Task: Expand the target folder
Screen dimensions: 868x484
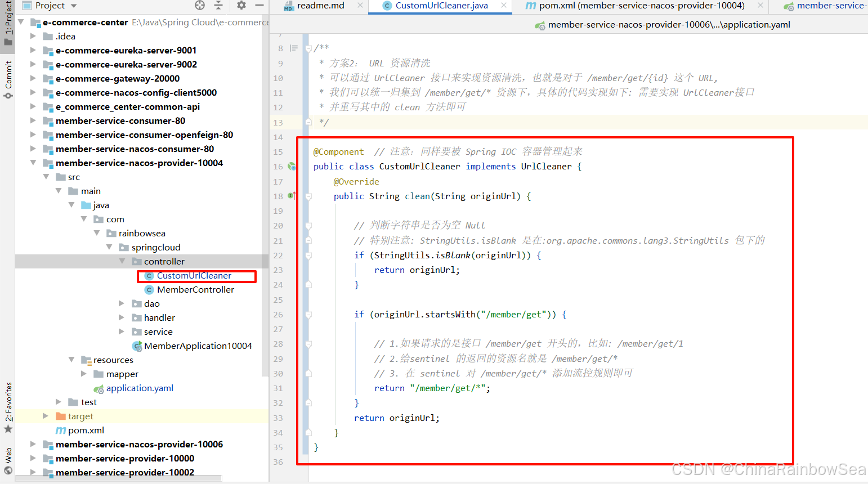Action: (46, 416)
